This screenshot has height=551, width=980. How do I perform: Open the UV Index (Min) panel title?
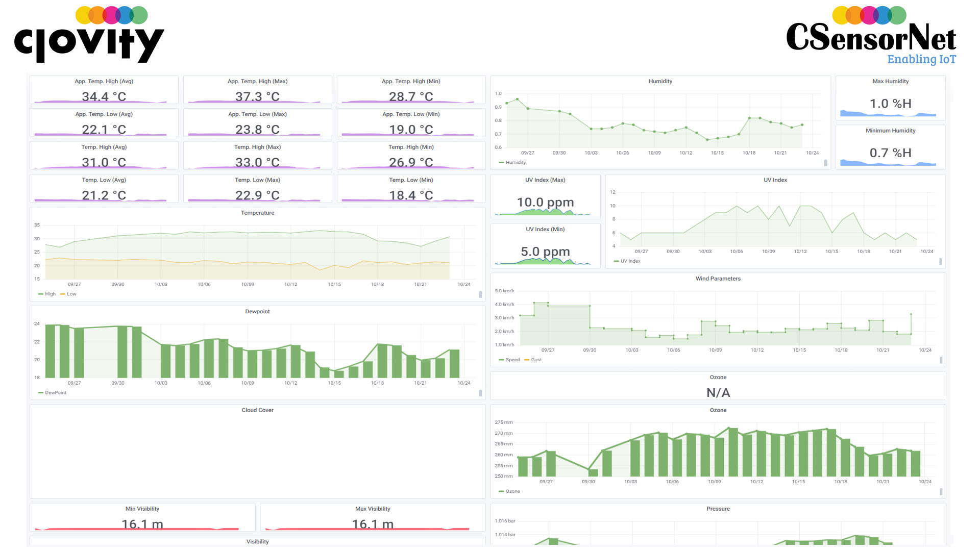(546, 229)
